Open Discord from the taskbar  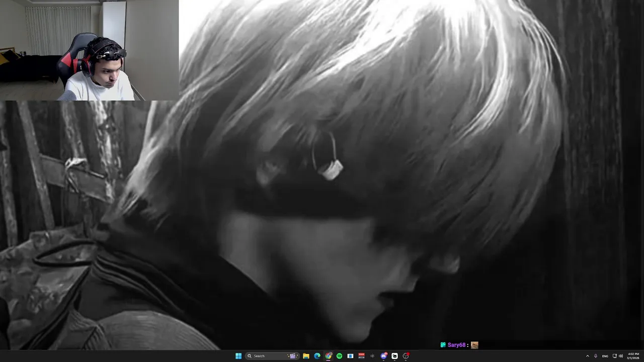click(384, 356)
